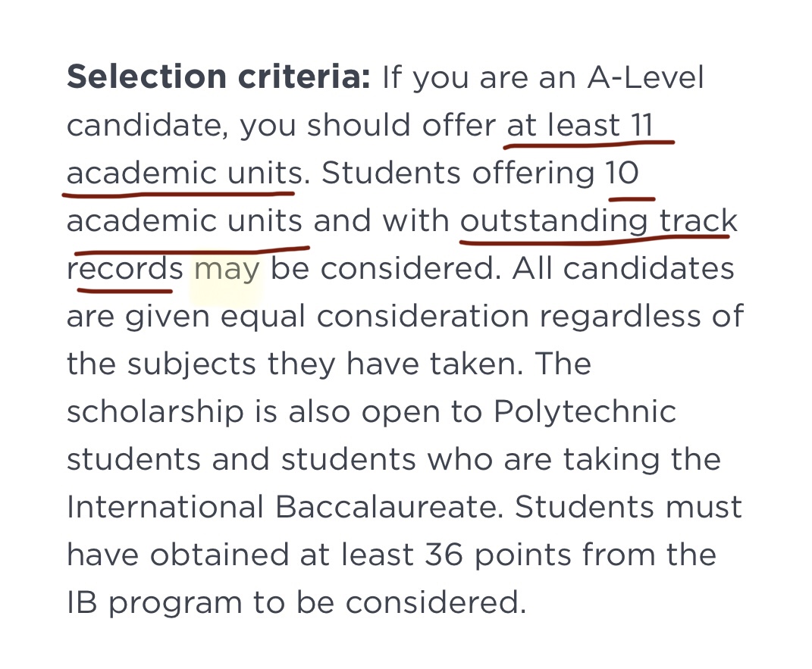Click the words "Students must"
Screen dimensions: 812x669
[629, 507]
